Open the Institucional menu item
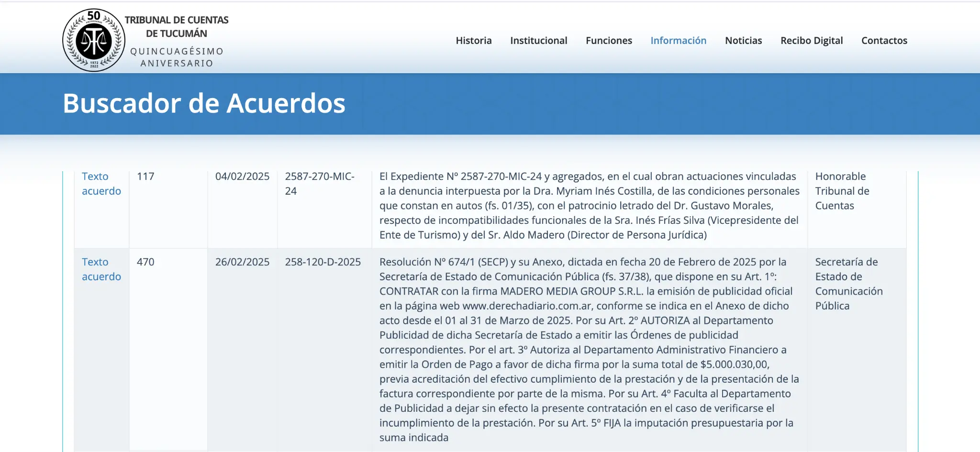Screen dimensions: 980x452 539,41
